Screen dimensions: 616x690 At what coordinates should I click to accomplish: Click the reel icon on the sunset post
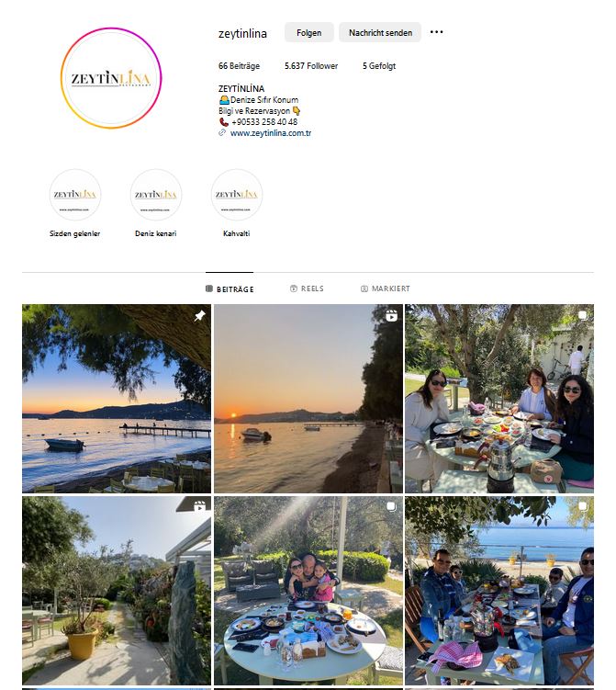391,315
